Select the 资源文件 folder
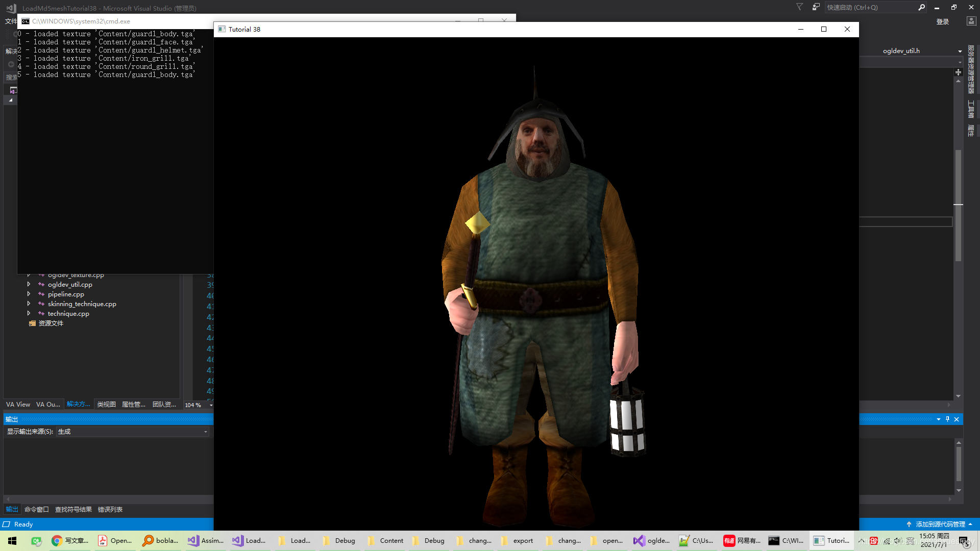This screenshot has width=980, height=551. pos(51,323)
